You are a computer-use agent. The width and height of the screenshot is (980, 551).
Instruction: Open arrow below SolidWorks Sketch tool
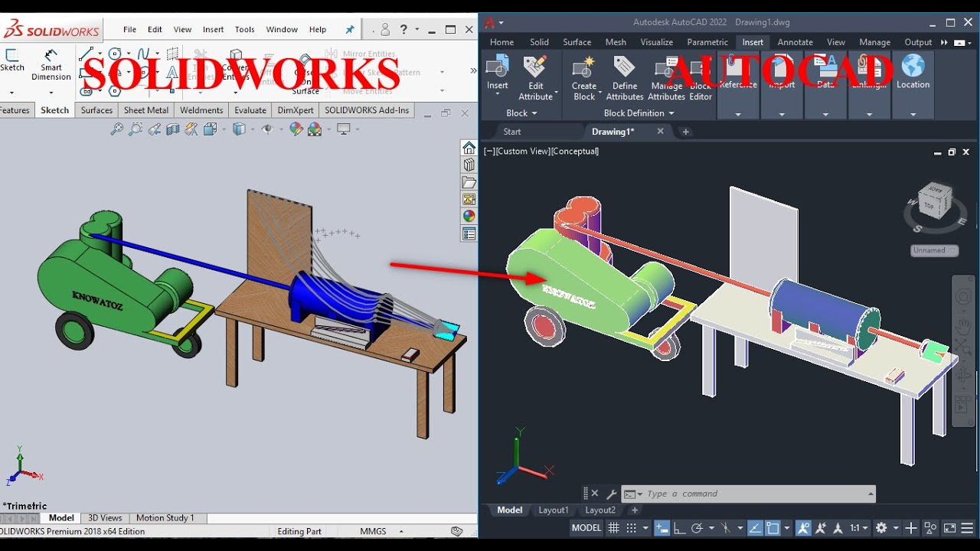(x=11, y=93)
